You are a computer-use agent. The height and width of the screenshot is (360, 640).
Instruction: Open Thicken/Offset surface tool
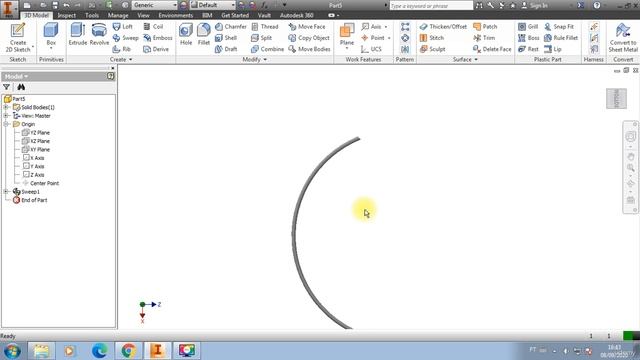(x=443, y=27)
